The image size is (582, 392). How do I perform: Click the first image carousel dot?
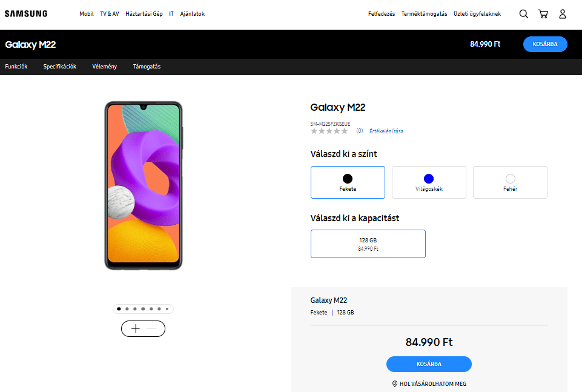pyautogui.click(x=119, y=309)
